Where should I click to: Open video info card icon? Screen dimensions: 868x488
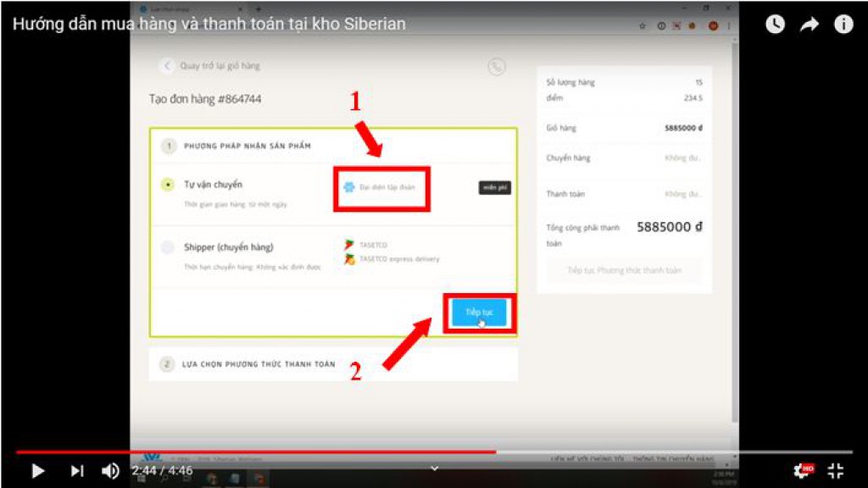(x=843, y=25)
